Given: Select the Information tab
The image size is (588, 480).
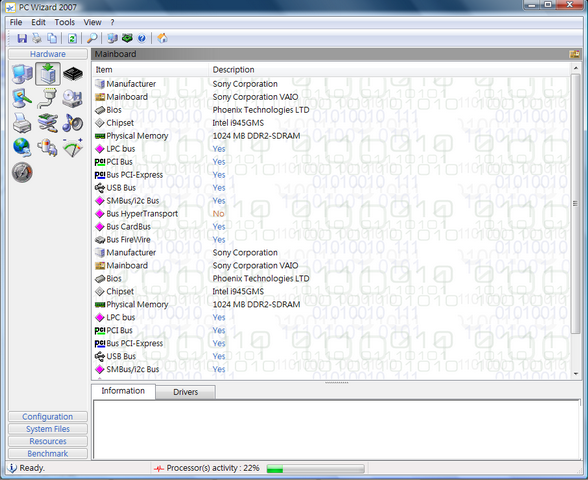Looking at the screenshot, I should 123,391.
